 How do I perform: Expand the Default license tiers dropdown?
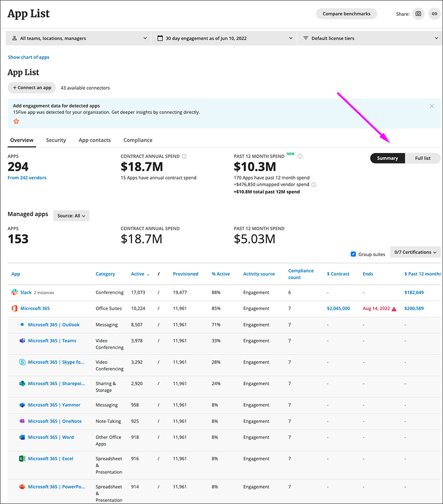click(369, 38)
